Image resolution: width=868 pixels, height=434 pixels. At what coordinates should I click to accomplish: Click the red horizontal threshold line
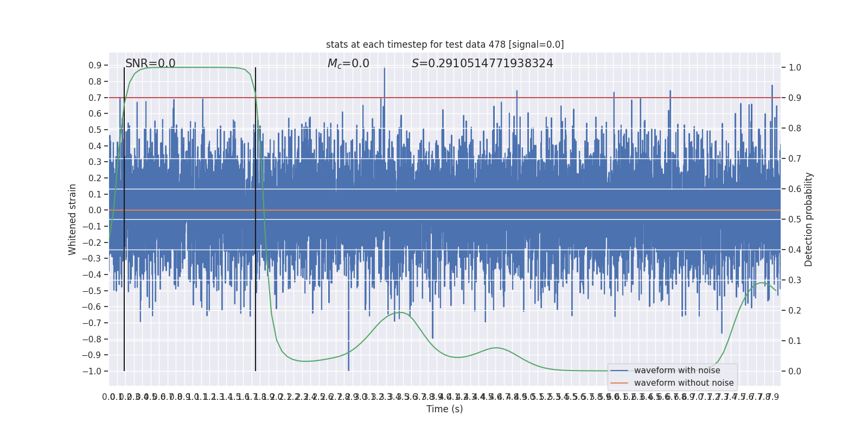click(445, 98)
